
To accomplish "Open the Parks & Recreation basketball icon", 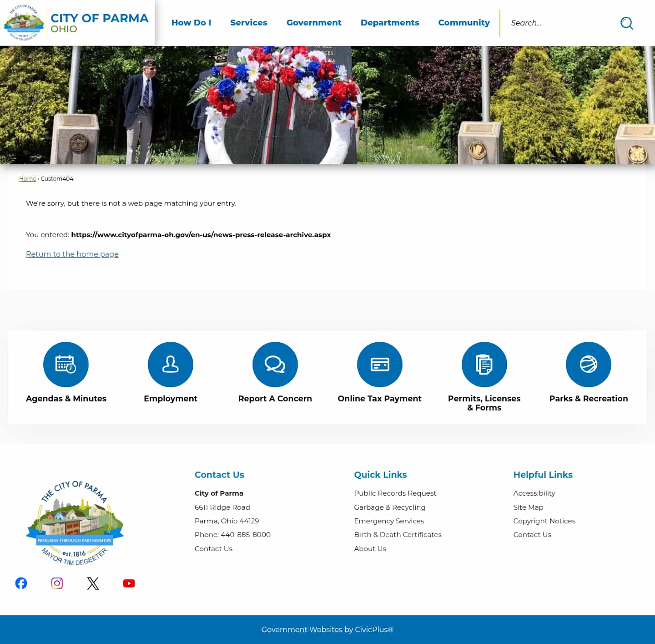I will [589, 364].
